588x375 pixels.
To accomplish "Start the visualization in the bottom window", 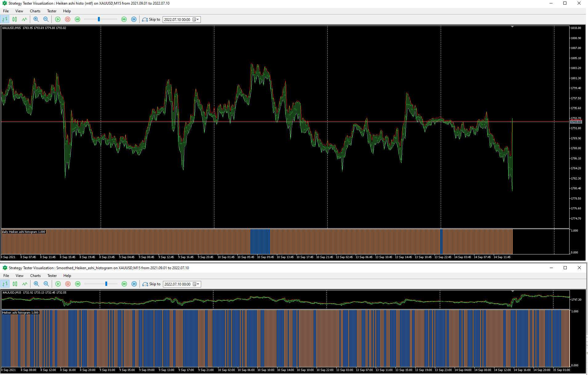I will click(x=58, y=284).
